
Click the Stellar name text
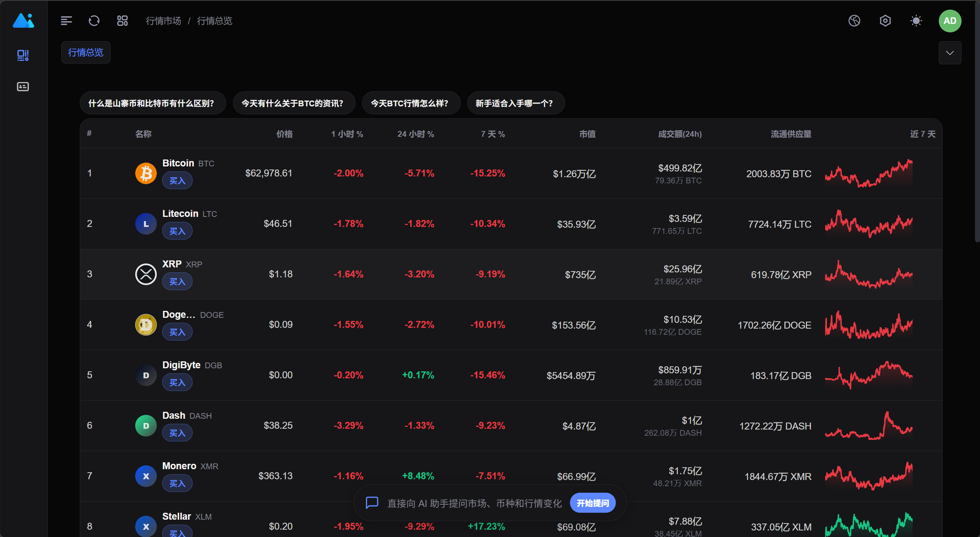click(176, 517)
